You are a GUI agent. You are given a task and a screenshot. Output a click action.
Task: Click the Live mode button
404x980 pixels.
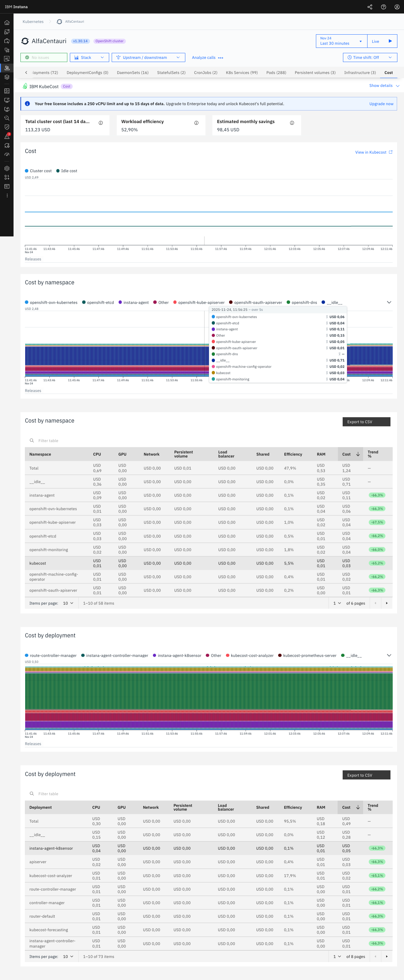coord(382,41)
